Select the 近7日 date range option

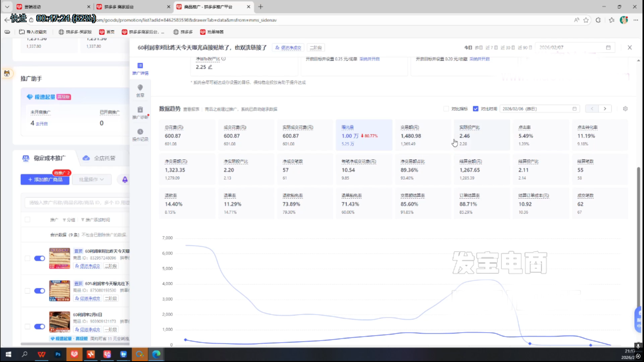pos(491,47)
